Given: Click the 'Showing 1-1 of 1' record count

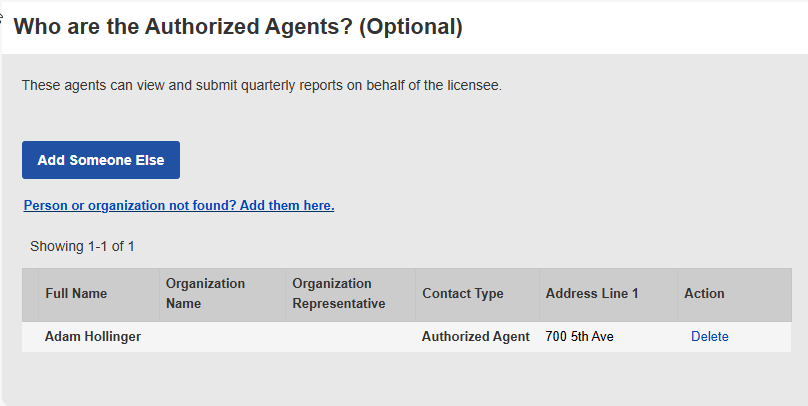Looking at the screenshot, I should [82, 246].
